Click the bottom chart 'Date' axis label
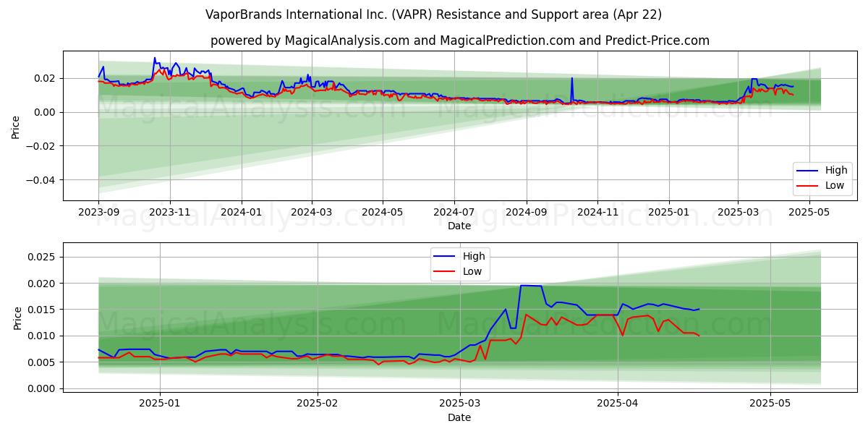This screenshot has height=434, width=868. (459, 417)
